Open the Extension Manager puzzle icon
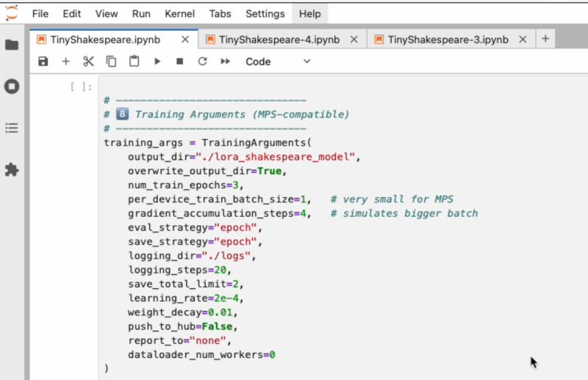 coord(12,170)
